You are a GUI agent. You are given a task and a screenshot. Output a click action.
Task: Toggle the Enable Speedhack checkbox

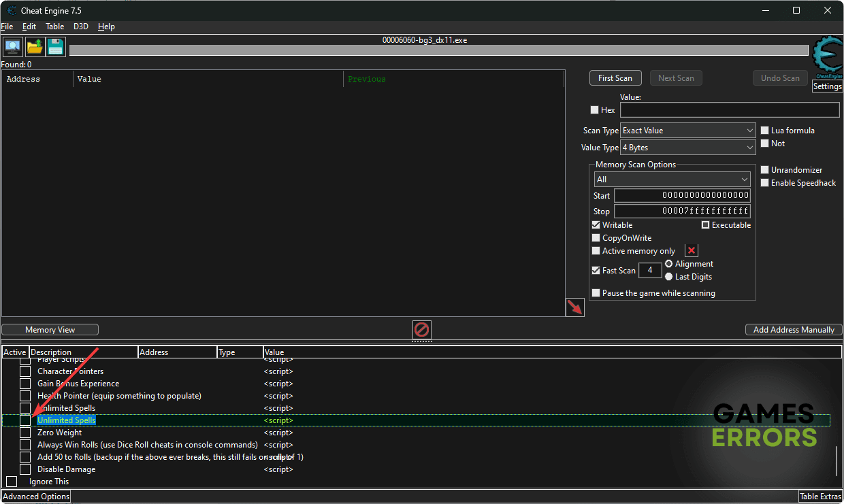coord(765,183)
